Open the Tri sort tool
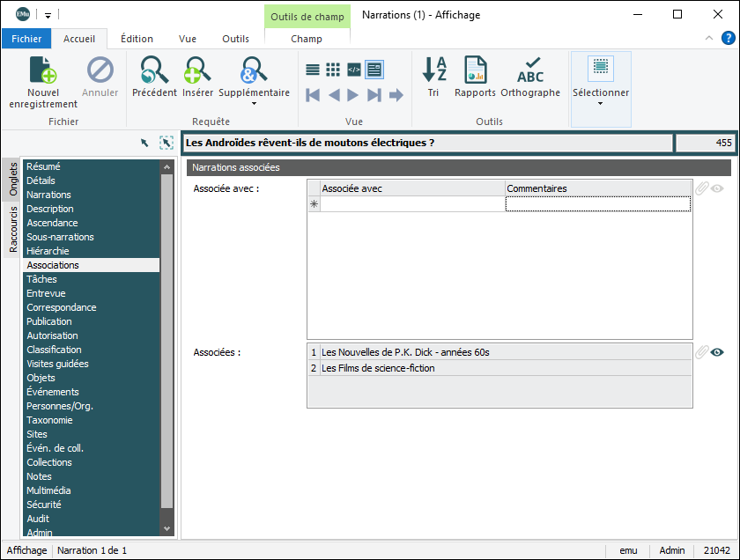 coord(433,70)
